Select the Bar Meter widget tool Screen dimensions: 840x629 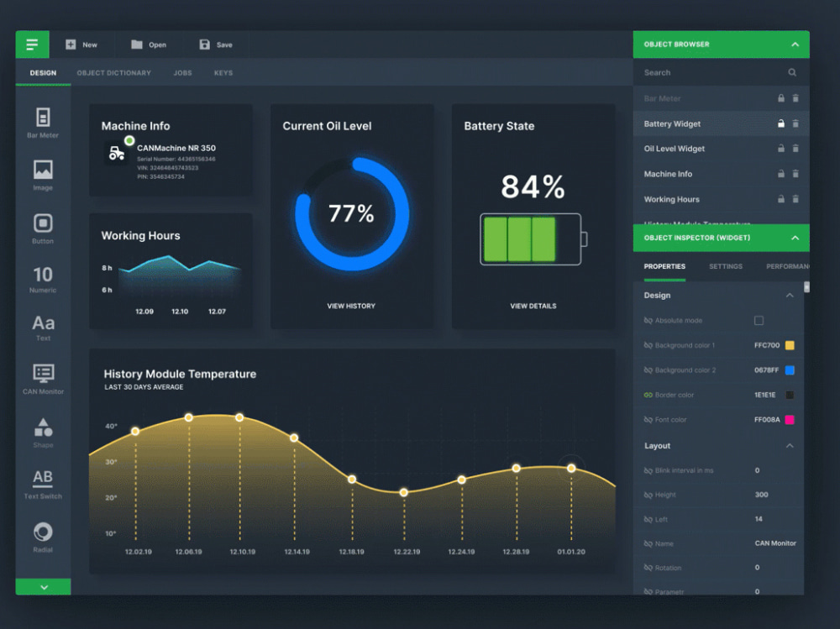click(x=43, y=123)
